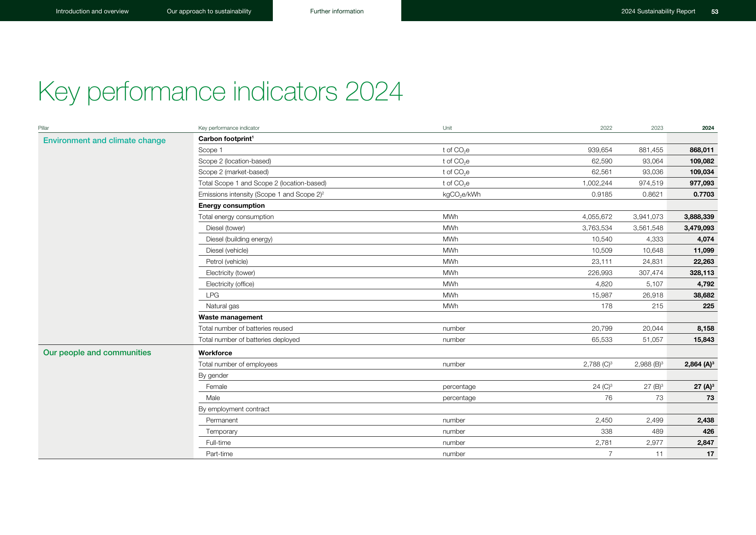Viewport: 756px width, 535px height.
Task: Click the Energy consumption section heading
Action: pyautogui.click(x=231, y=206)
